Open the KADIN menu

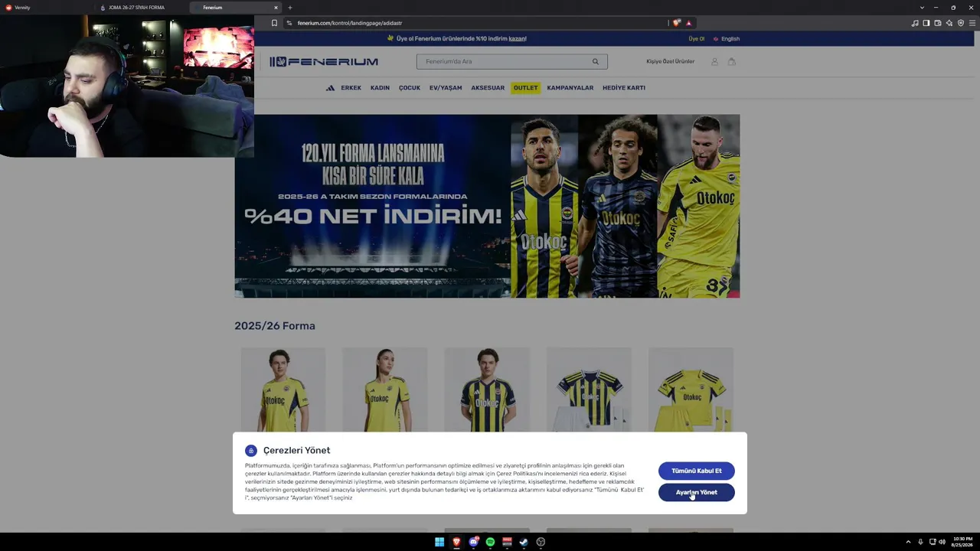pyautogui.click(x=380, y=88)
